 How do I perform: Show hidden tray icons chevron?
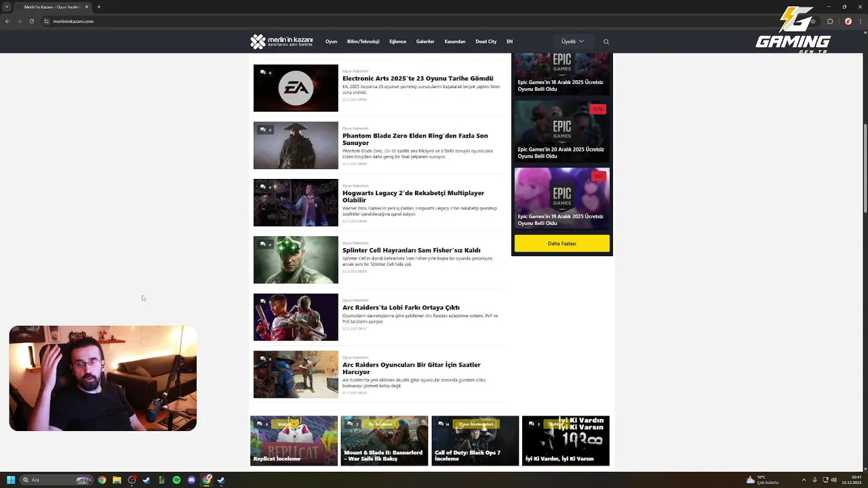tap(804, 480)
